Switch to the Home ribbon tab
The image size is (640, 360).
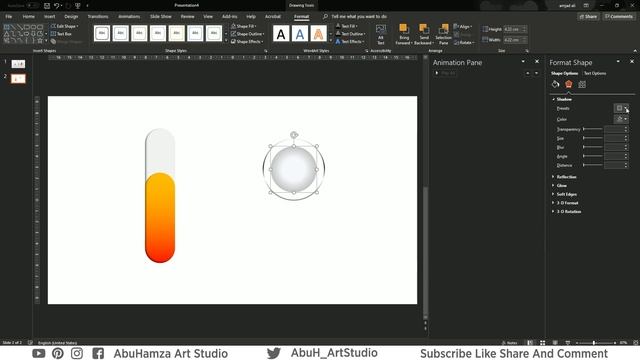[29, 17]
